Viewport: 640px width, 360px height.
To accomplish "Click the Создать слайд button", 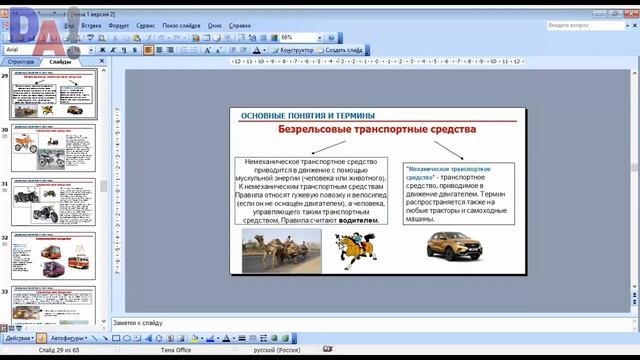I will (340, 50).
